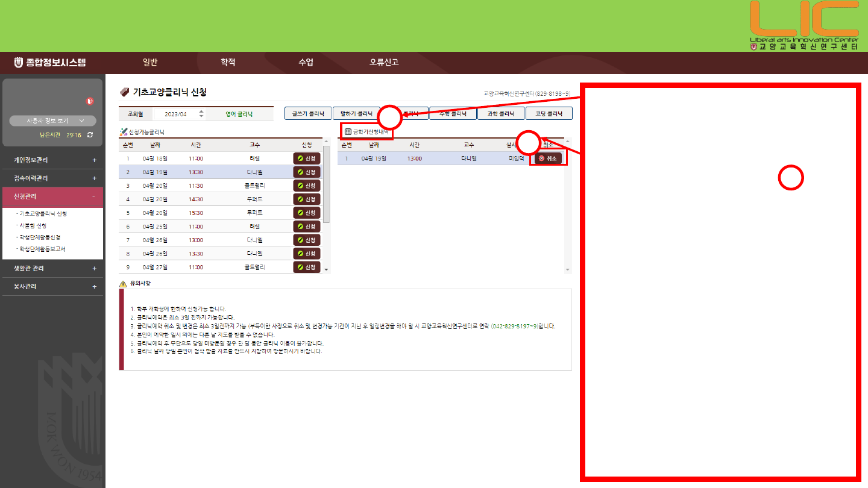
Task: Expand the 개인정보관리 sidebar section
Action: coord(94,160)
